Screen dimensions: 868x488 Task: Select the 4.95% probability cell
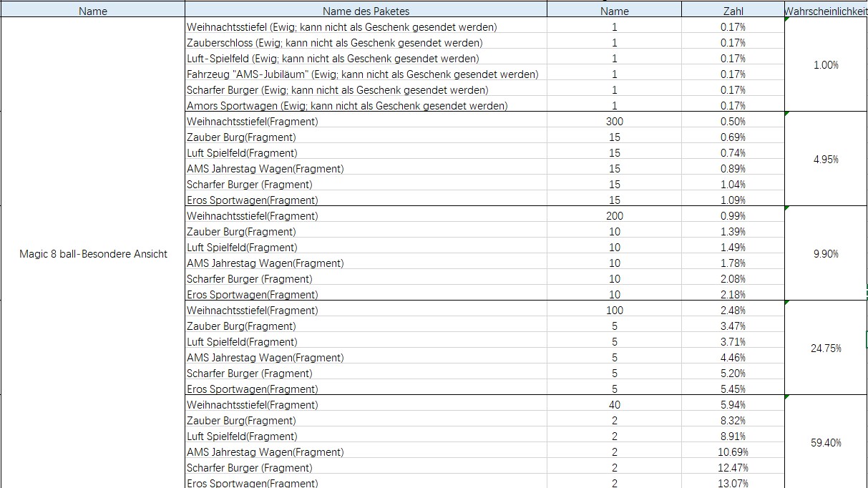click(826, 159)
